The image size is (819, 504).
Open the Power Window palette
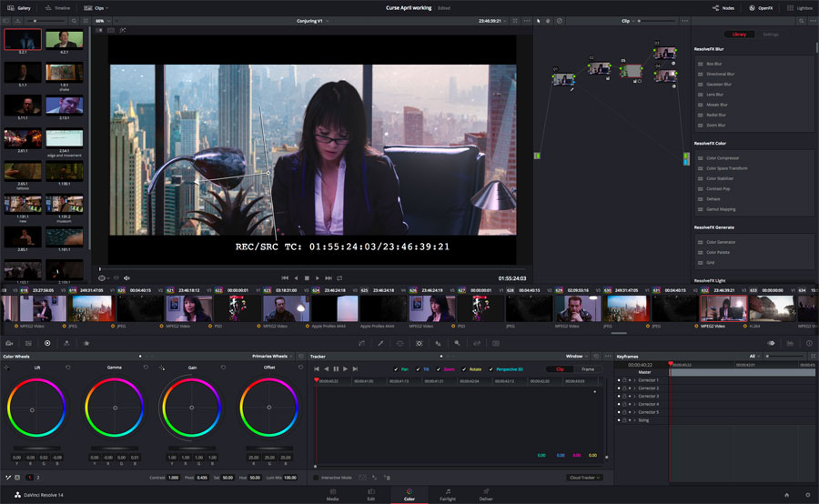click(x=399, y=343)
